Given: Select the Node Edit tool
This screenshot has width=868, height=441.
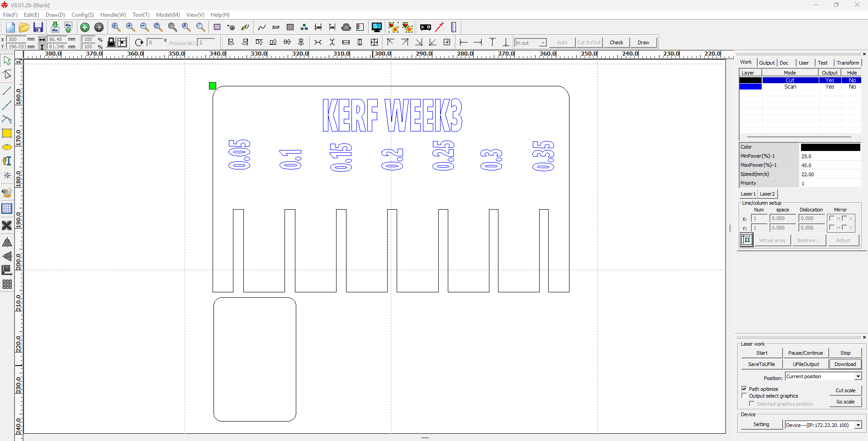Looking at the screenshot, I should click(7, 75).
